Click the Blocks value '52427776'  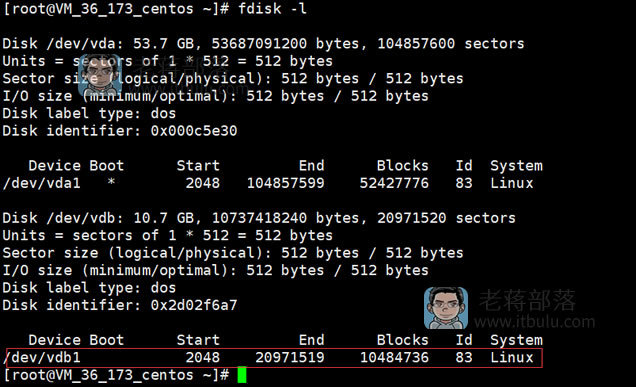coord(394,183)
